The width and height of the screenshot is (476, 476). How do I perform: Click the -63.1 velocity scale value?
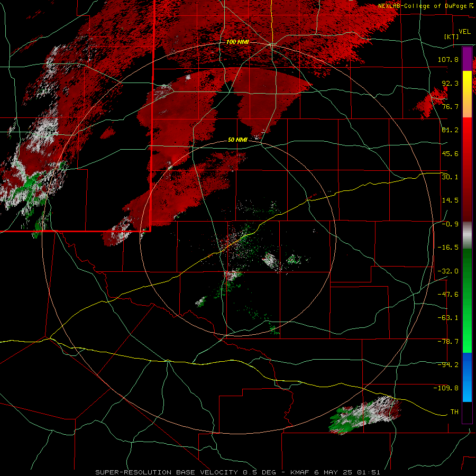coord(448,318)
